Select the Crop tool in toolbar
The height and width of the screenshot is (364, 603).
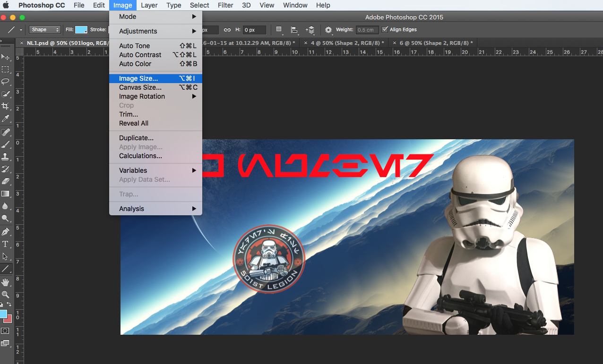coord(6,106)
